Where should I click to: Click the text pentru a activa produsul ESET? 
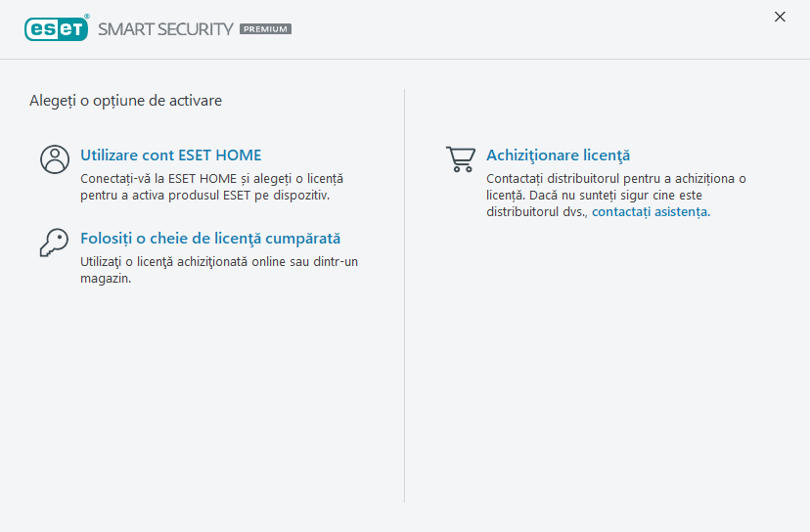point(204,196)
